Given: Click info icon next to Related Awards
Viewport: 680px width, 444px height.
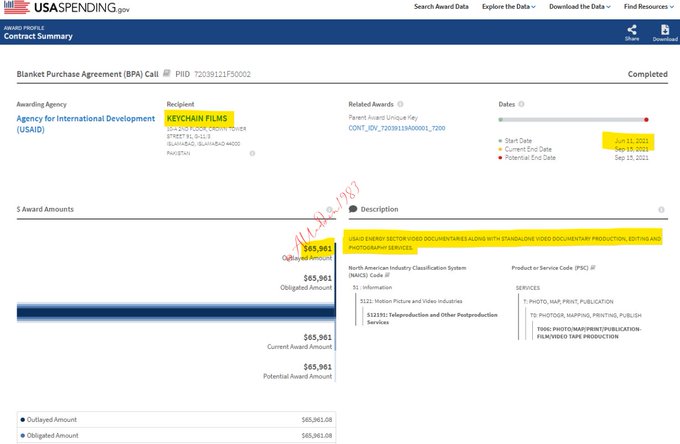Looking at the screenshot, I should 400,104.
